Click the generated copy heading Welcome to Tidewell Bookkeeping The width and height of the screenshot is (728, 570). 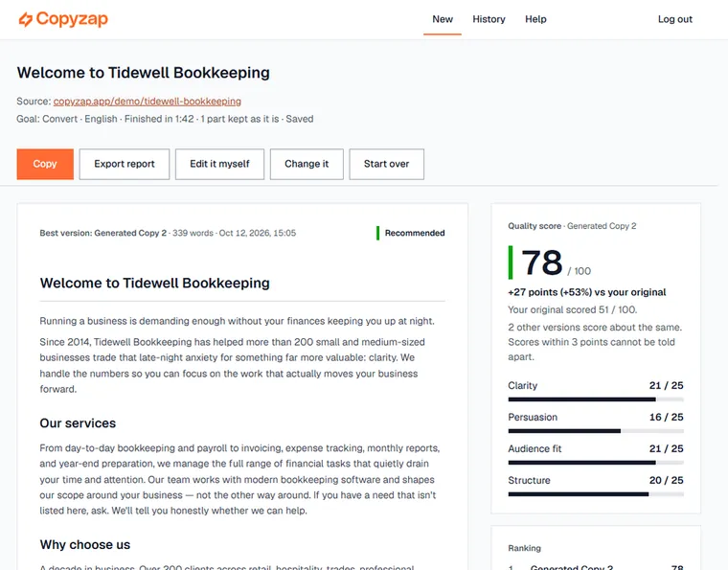click(x=154, y=284)
